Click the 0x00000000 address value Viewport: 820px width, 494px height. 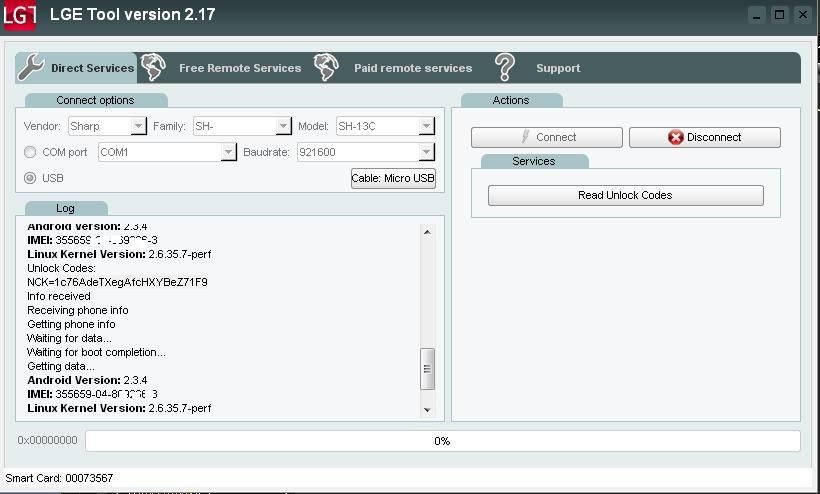(x=47, y=441)
